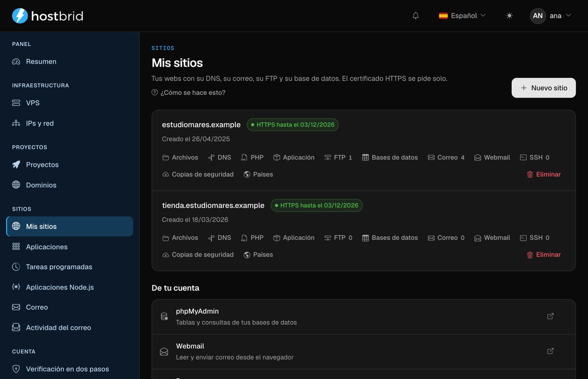Open Proyectos from the sidebar
Screen dimensions: 588x379
69,165
